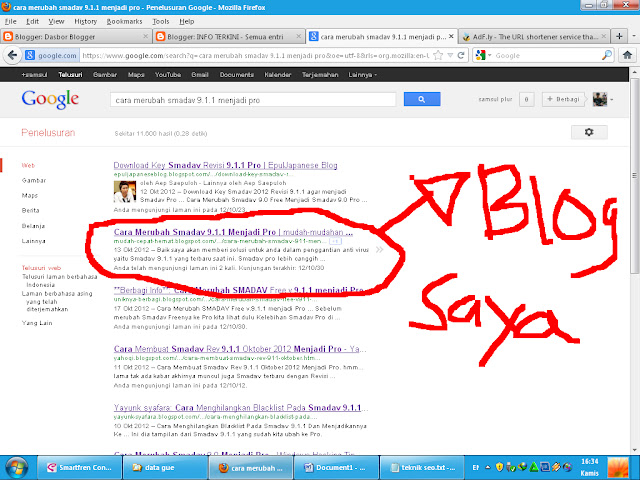This screenshot has height=480, width=640.
Task: Bookmark page using the star icon
Action: pyautogui.click(x=438, y=55)
